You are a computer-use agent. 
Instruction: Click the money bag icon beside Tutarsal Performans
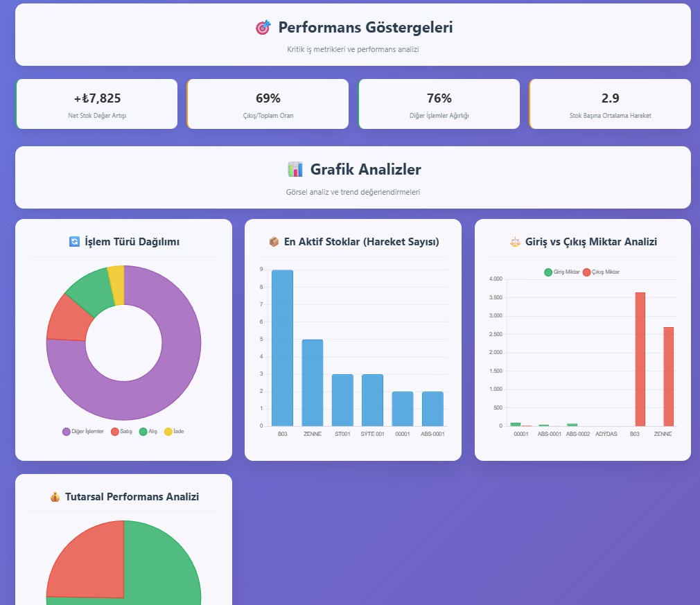coord(55,496)
